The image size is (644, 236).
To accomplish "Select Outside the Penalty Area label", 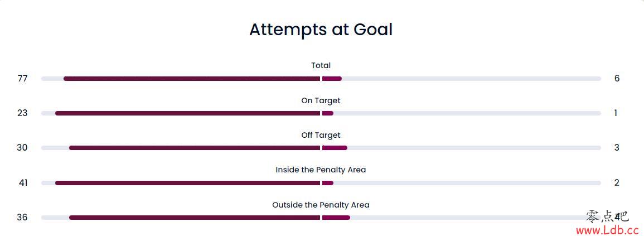I will point(321,205).
